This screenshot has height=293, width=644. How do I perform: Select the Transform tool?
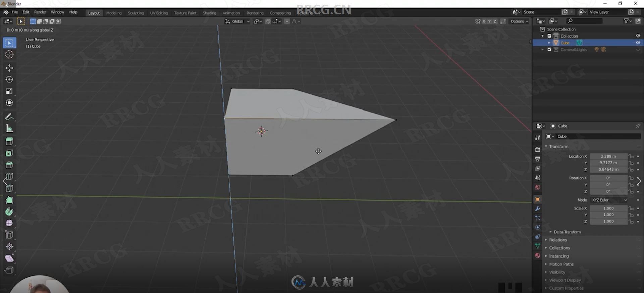pyautogui.click(x=9, y=103)
